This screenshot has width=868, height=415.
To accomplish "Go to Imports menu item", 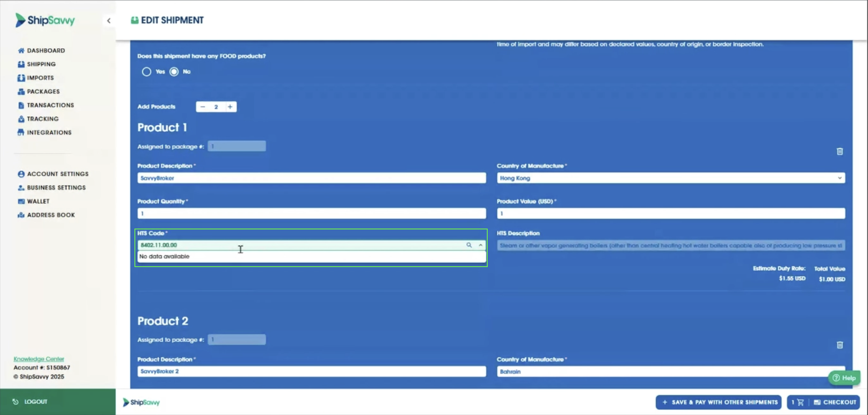I will tap(41, 78).
